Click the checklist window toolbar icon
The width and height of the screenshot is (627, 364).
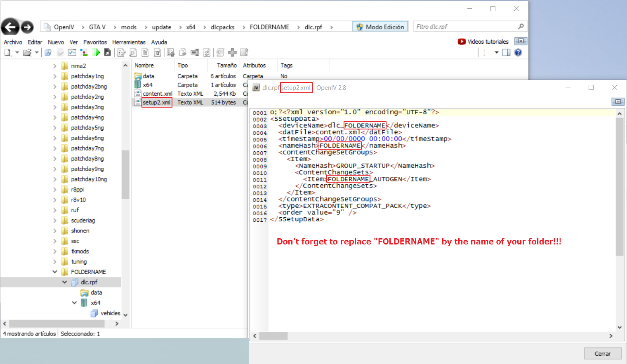tap(72, 52)
